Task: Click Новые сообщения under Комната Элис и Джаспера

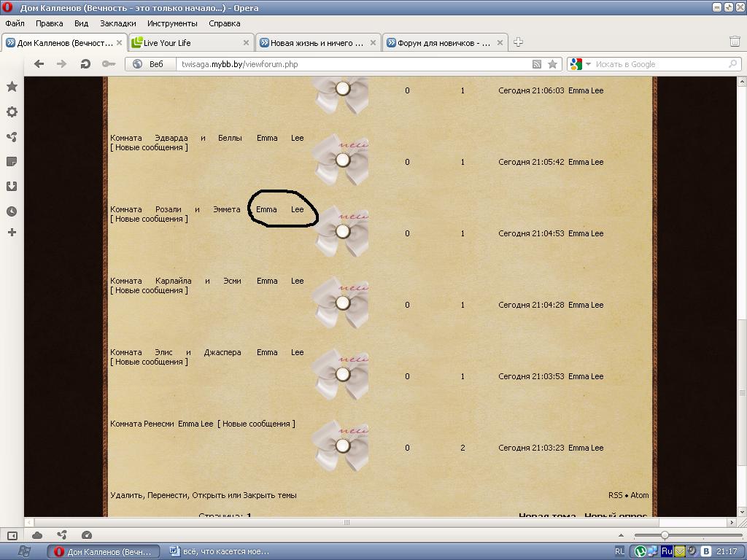Action: (x=149, y=362)
